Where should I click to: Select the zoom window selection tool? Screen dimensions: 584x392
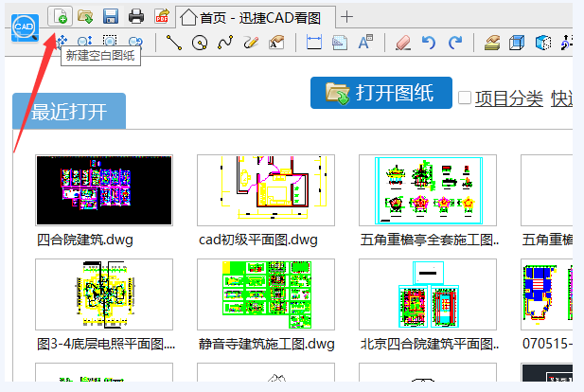click(x=110, y=42)
